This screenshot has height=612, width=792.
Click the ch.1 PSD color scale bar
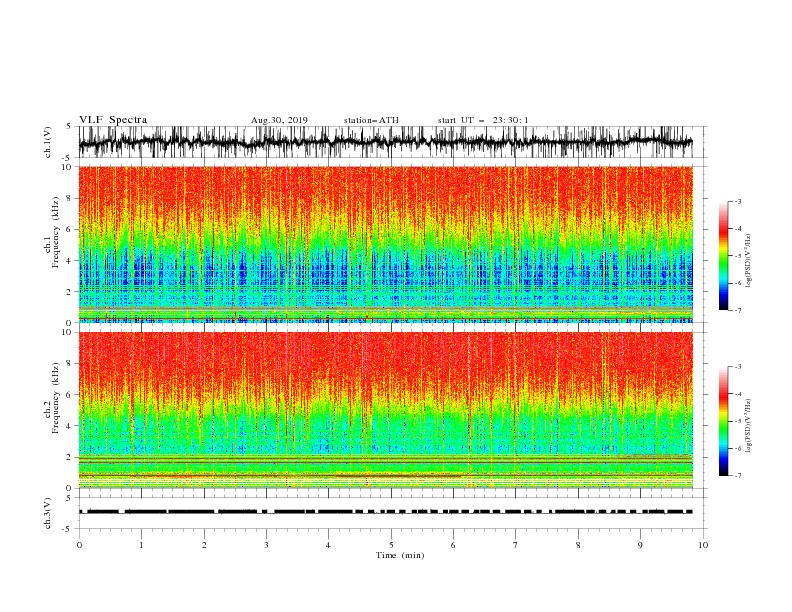pyautogui.click(x=723, y=256)
